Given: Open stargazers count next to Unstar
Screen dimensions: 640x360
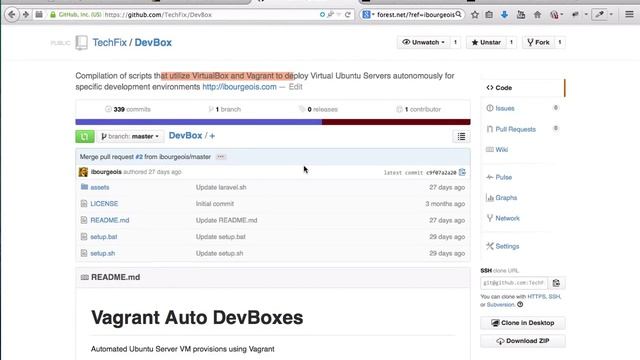Looking at the screenshot, I should tap(511, 42).
